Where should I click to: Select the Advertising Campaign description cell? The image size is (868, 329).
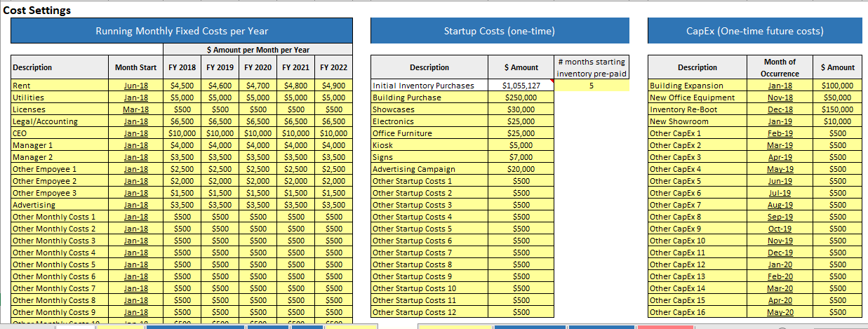(429, 169)
